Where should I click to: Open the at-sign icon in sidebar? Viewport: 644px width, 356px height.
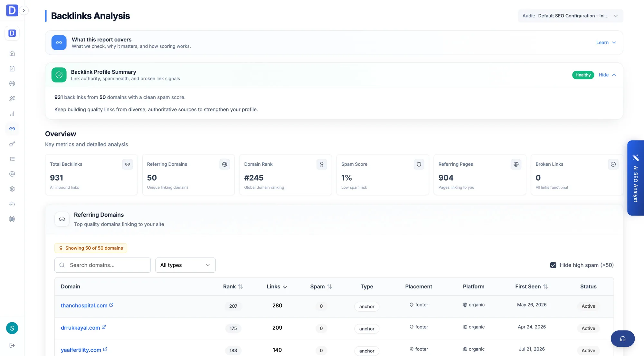click(12, 174)
